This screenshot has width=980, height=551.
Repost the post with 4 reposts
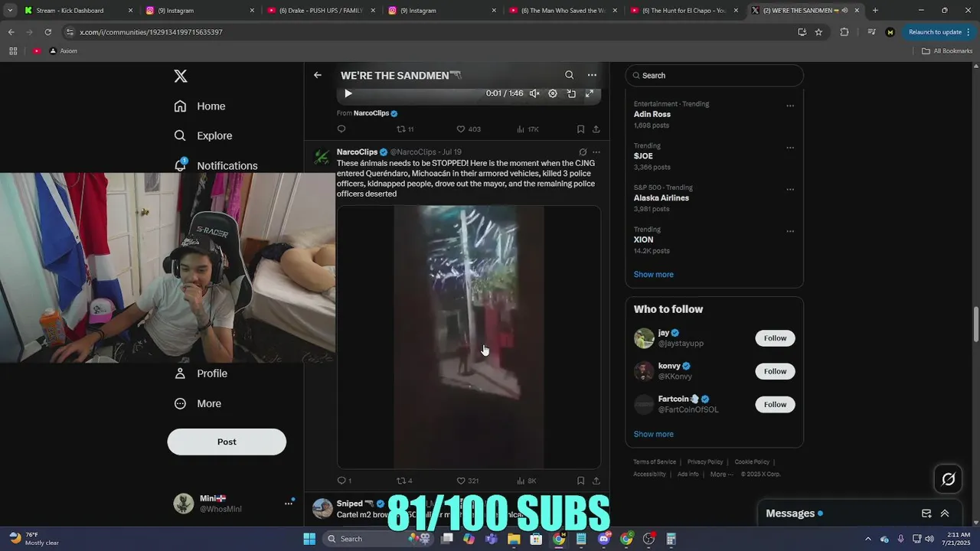pyautogui.click(x=404, y=481)
